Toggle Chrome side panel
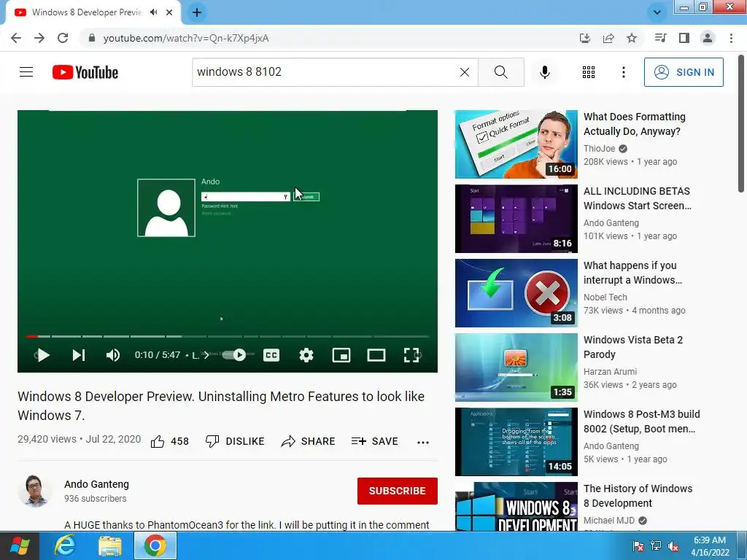747x560 pixels. coord(684,38)
